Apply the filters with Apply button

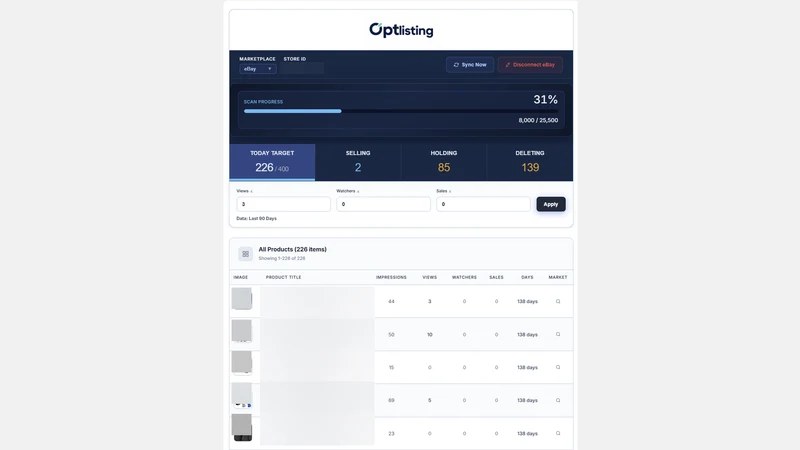point(551,204)
